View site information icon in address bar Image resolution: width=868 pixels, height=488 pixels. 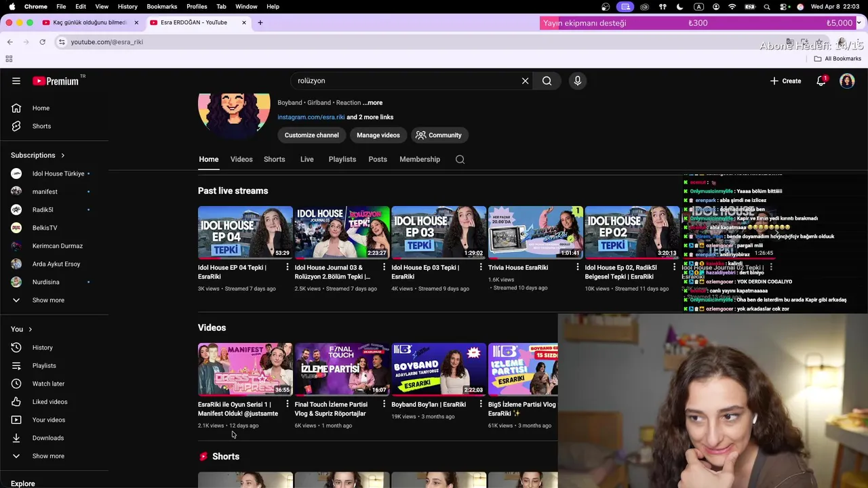pos(62,42)
